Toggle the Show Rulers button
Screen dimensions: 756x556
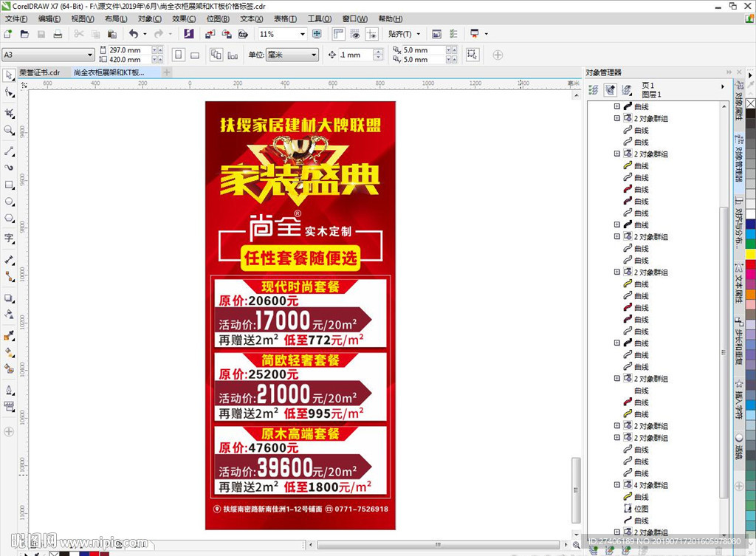(338, 34)
